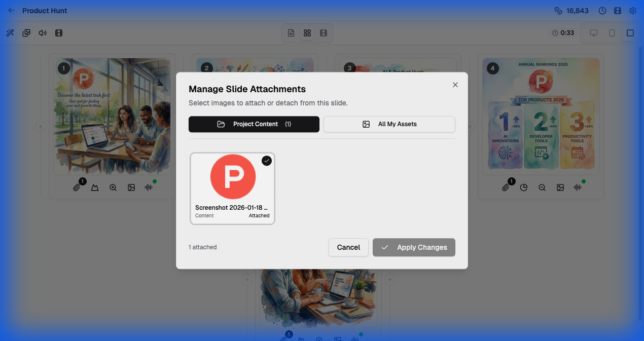Select slide 1 coffee shop thumbnail
The height and width of the screenshot is (341, 644).
112,117
